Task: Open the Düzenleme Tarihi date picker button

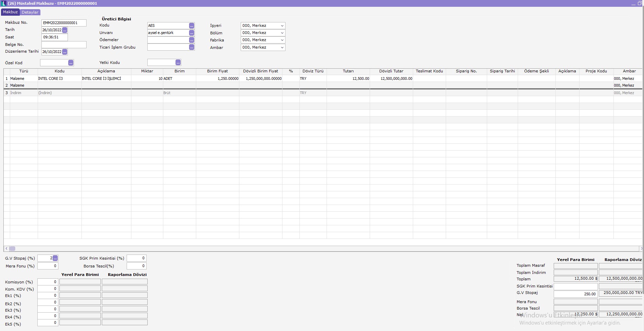Action: coord(65,52)
